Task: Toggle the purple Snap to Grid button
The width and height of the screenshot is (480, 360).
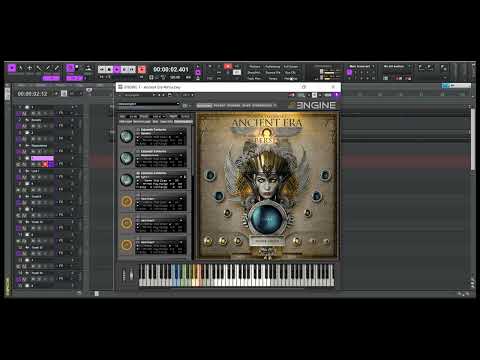Action: 70,68
